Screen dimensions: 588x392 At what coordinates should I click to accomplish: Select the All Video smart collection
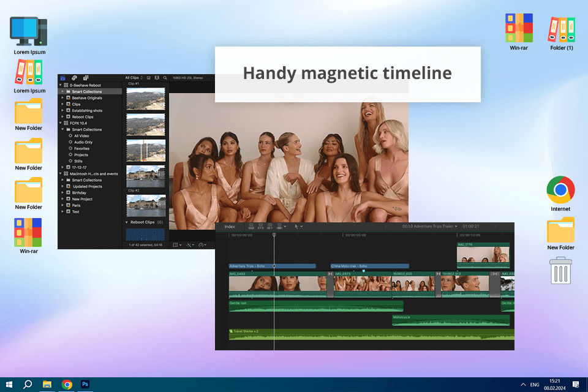(x=79, y=136)
